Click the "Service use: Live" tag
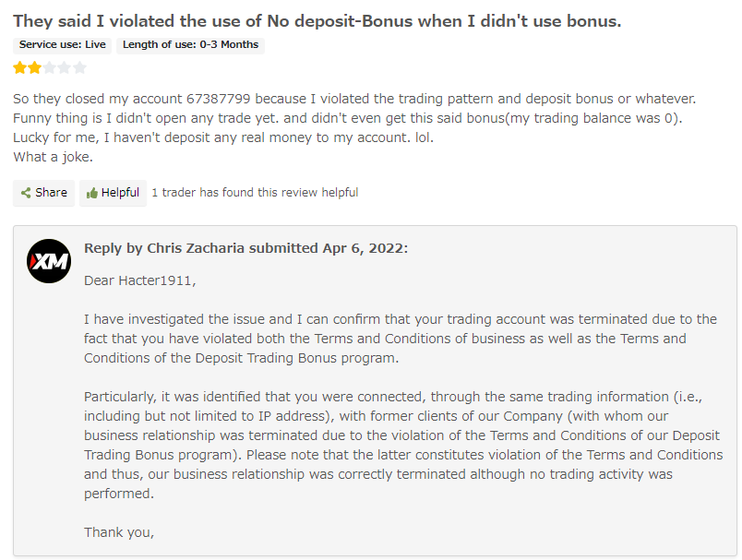Image resolution: width=742 pixels, height=560 pixels. [x=63, y=44]
